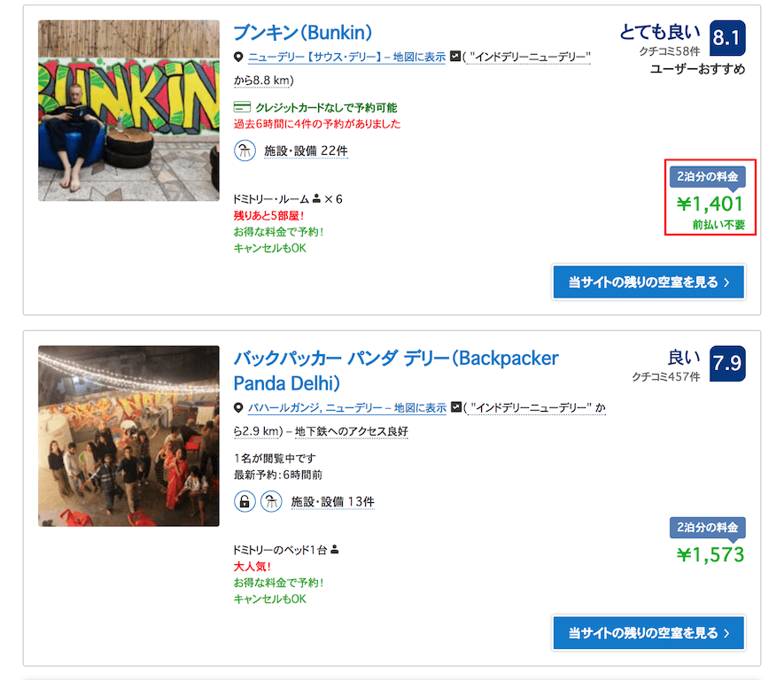Click the search-area icon beside Bunkin's map link
784x680 pixels.
(x=455, y=56)
